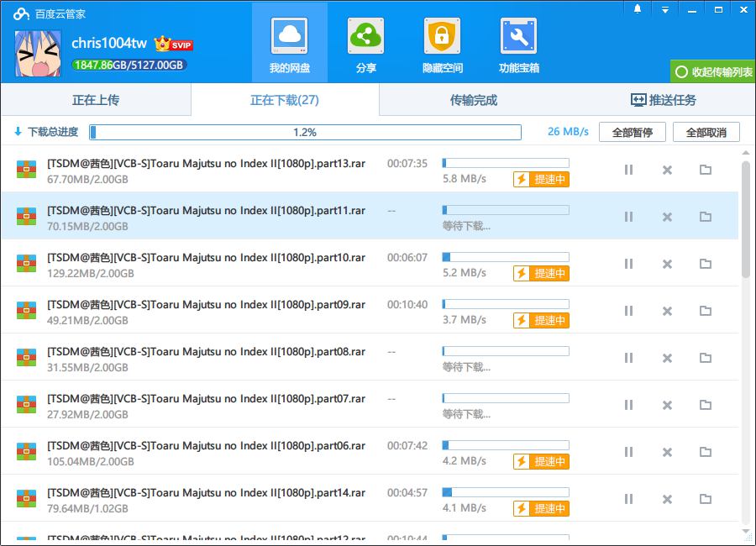The image size is (756, 546).
Task: Click the 全部暂停 button
Action: [632, 132]
